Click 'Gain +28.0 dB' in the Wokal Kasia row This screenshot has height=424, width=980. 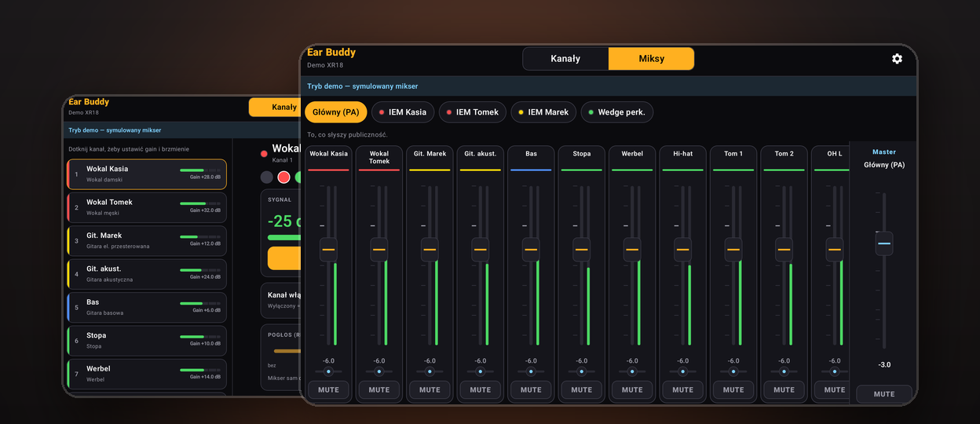point(206,177)
